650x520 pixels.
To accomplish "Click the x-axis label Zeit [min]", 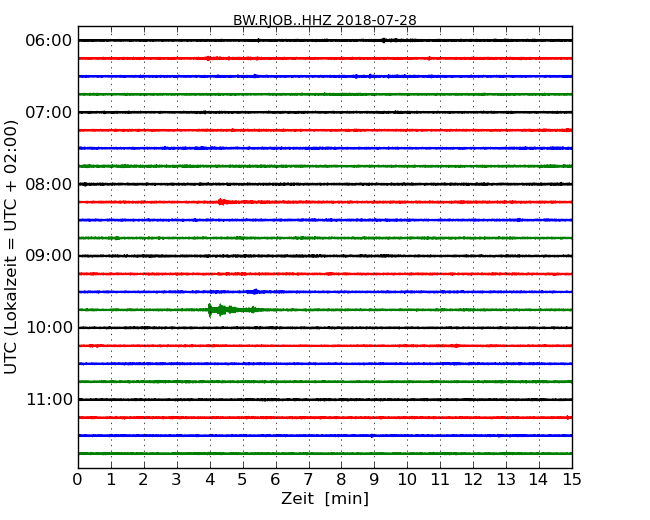I will pos(325,498).
